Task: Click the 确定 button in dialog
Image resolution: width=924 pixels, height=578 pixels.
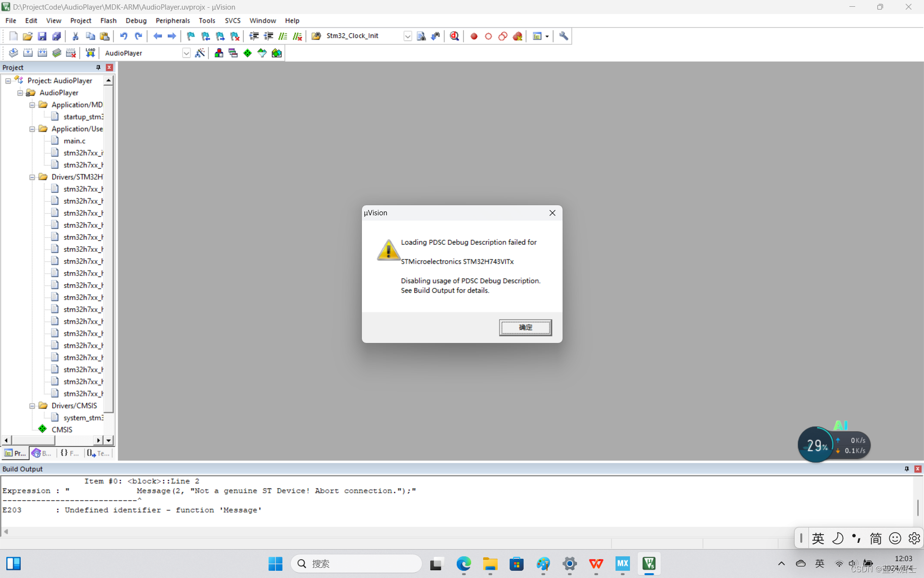Action: pyautogui.click(x=525, y=328)
